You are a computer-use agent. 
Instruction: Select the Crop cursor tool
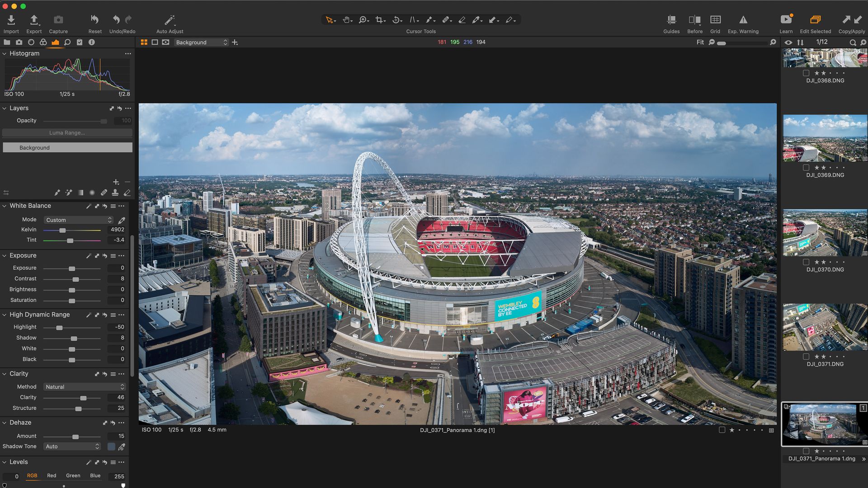coord(379,19)
